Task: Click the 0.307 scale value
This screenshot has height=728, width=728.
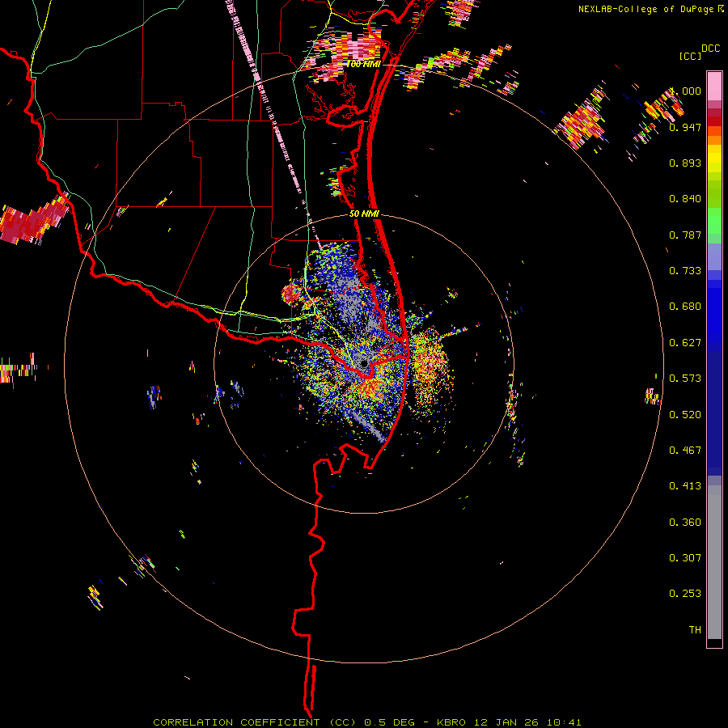Action: coord(685,558)
